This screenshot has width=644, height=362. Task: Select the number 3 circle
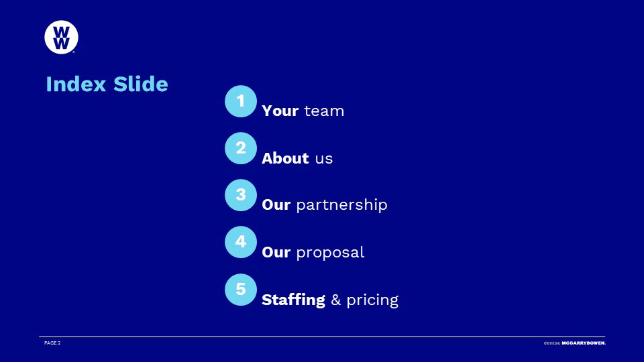pos(241,195)
